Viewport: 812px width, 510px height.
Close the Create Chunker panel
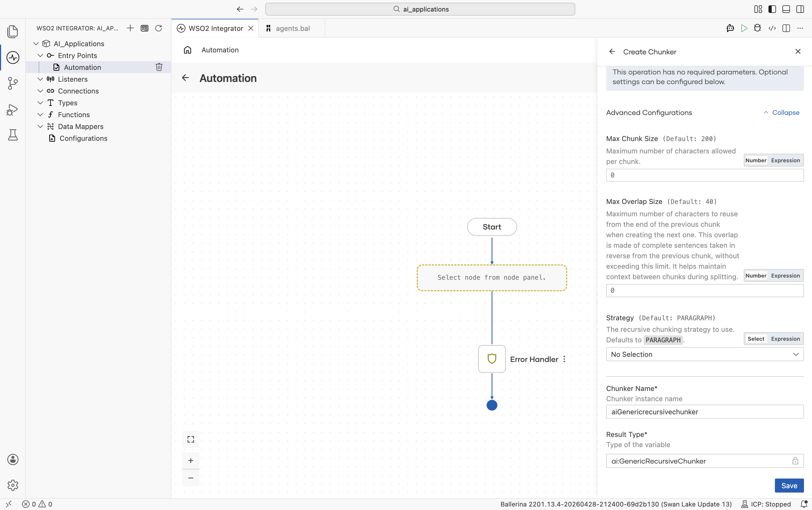click(x=798, y=51)
